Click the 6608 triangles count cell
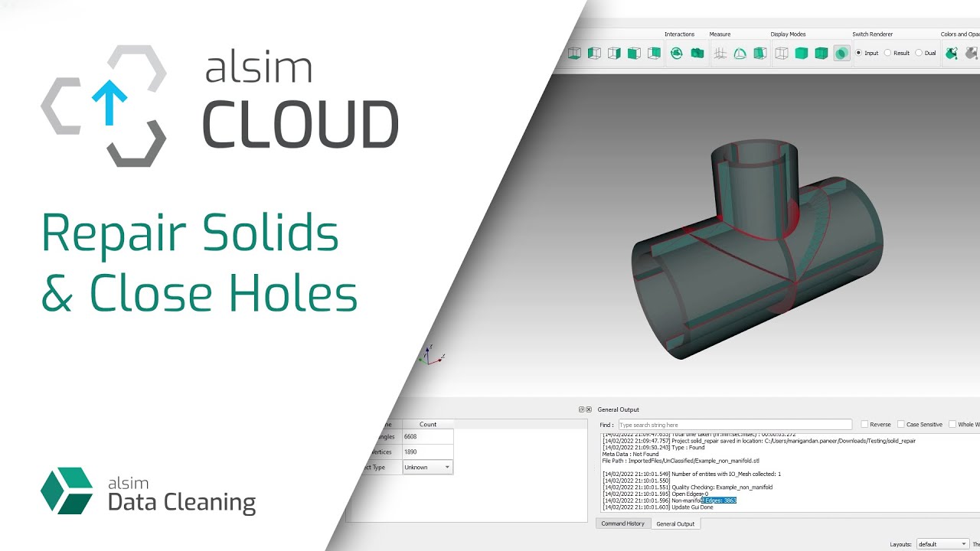 [x=428, y=436]
